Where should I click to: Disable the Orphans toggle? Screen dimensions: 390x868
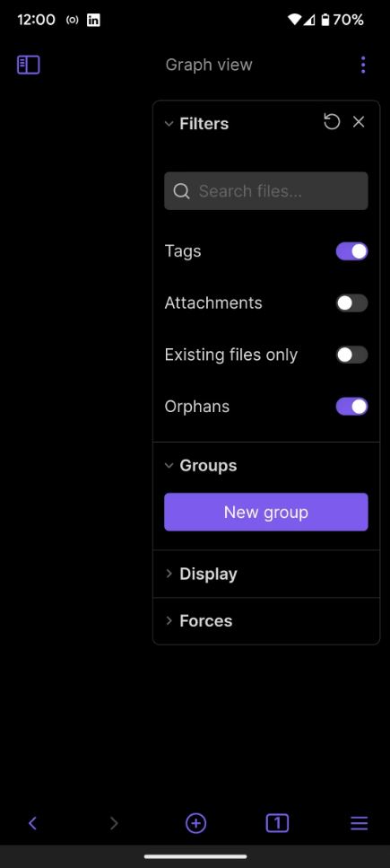pyautogui.click(x=351, y=407)
